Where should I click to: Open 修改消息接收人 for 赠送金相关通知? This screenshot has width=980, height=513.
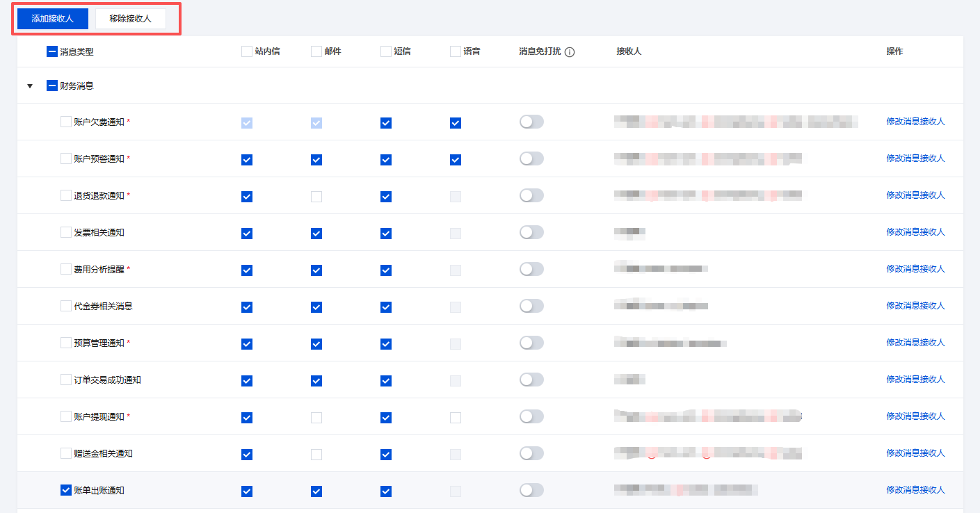click(915, 453)
